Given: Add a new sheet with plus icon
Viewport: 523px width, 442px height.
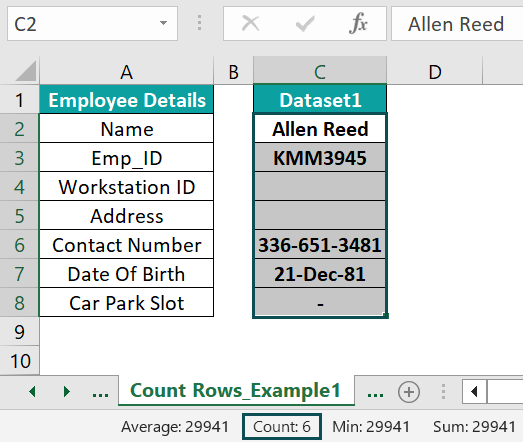Looking at the screenshot, I should tap(409, 392).
